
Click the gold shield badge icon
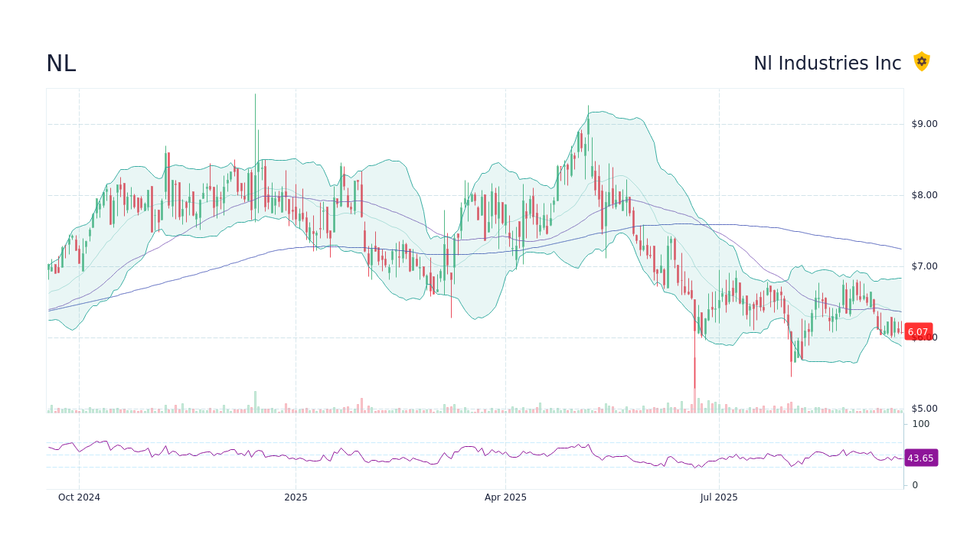[922, 62]
